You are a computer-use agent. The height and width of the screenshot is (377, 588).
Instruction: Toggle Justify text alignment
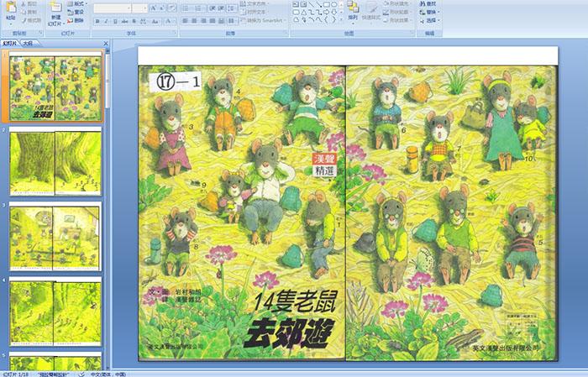click(213, 21)
